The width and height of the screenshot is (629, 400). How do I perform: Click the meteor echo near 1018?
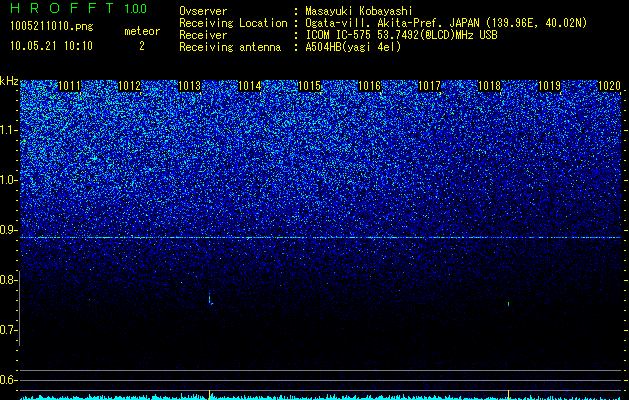[508, 304]
